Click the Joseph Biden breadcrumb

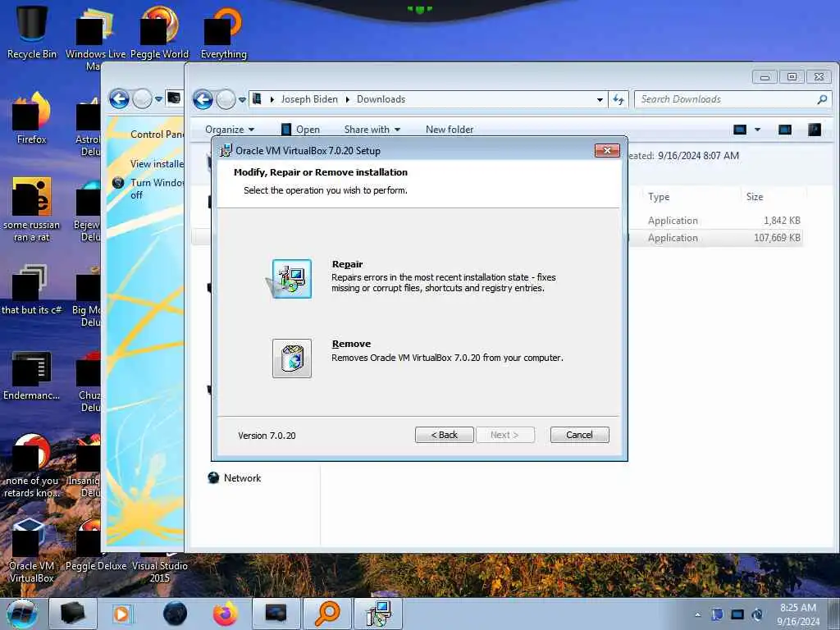[309, 99]
